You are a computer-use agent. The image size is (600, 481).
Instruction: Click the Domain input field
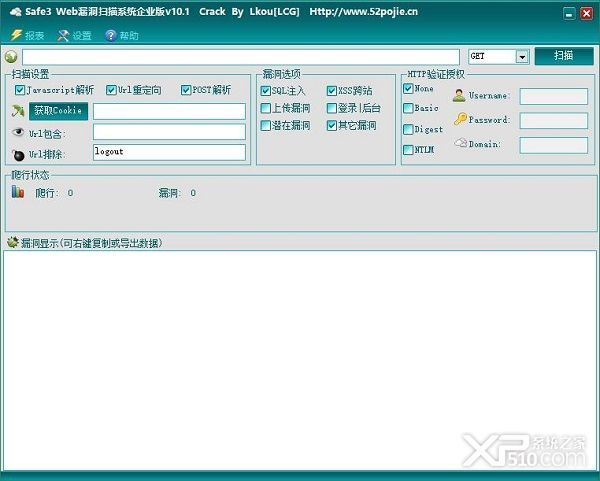click(x=554, y=145)
